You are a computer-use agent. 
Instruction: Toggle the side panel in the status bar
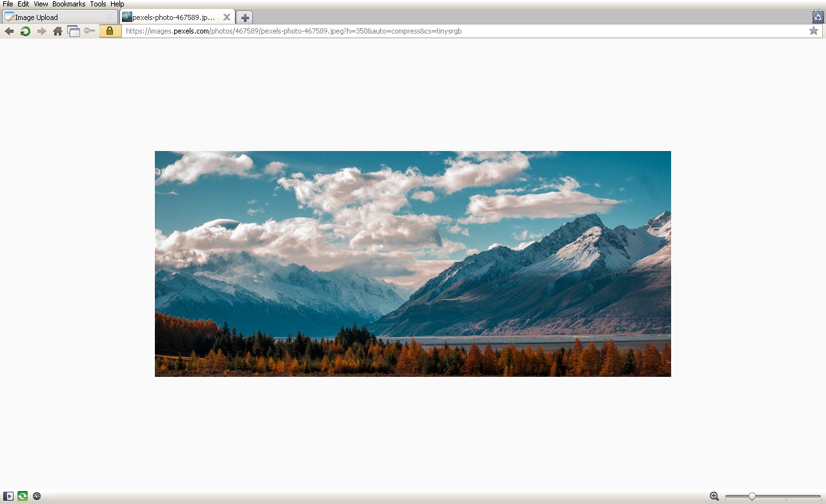pos(8,496)
